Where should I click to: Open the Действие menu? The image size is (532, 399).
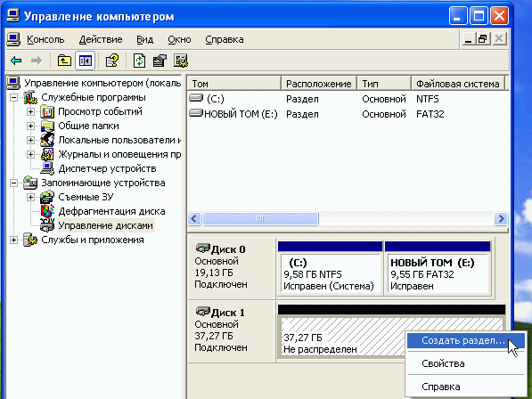point(101,40)
